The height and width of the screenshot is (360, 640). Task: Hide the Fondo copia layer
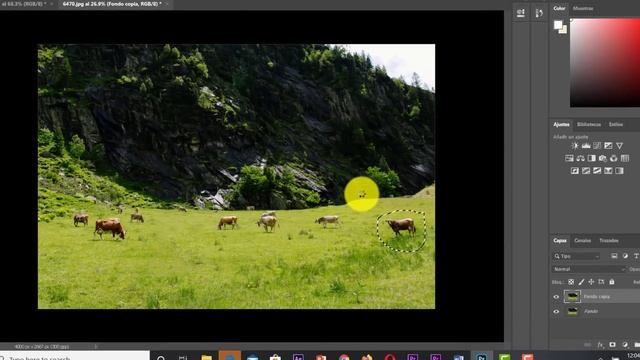pyautogui.click(x=556, y=297)
